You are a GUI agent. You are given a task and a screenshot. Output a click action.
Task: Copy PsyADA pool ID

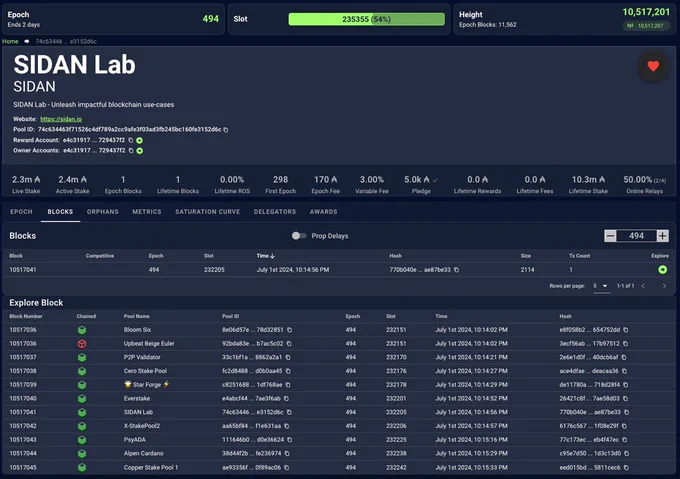coord(290,440)
